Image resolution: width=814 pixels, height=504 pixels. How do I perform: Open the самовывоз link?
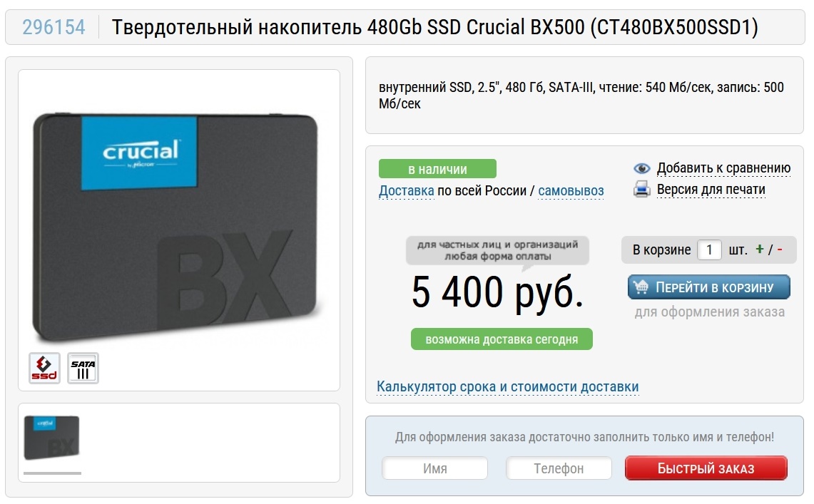pos(571,191)
